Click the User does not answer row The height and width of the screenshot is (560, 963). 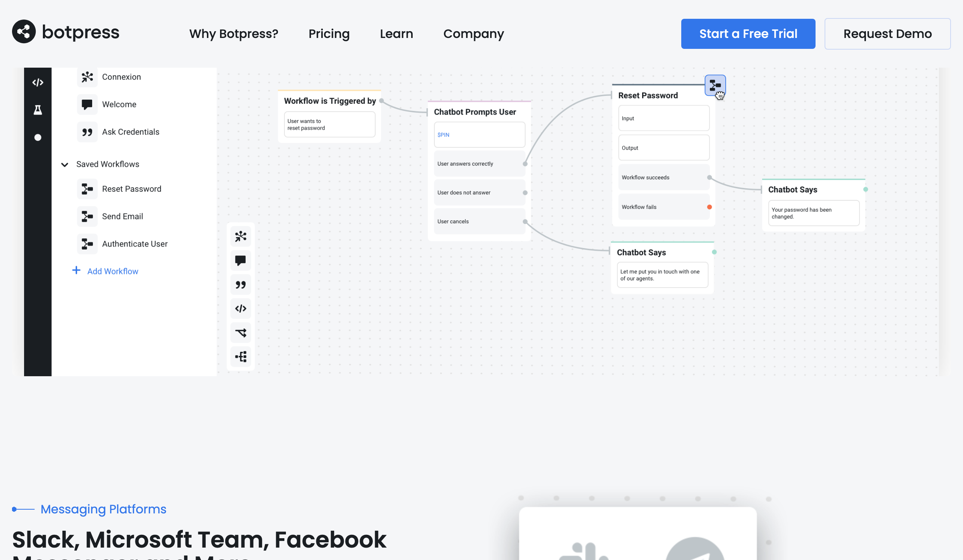[479, 193]
